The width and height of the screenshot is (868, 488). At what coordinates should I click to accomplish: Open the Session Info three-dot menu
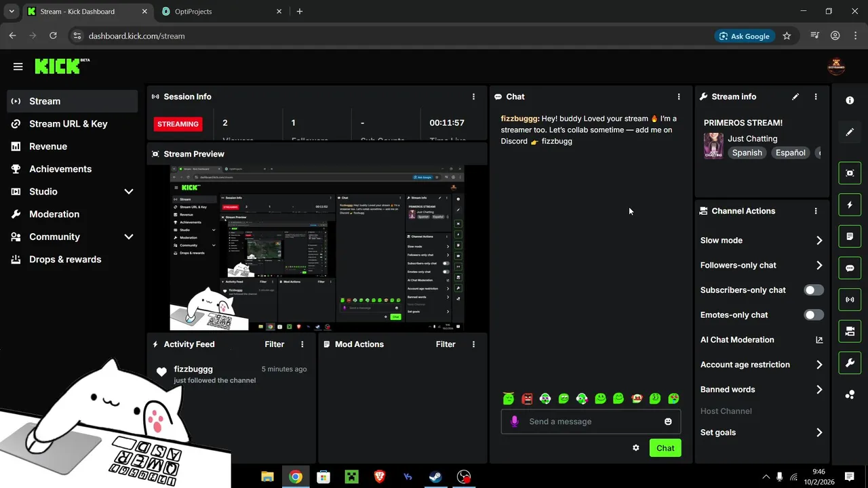(473, 97)
